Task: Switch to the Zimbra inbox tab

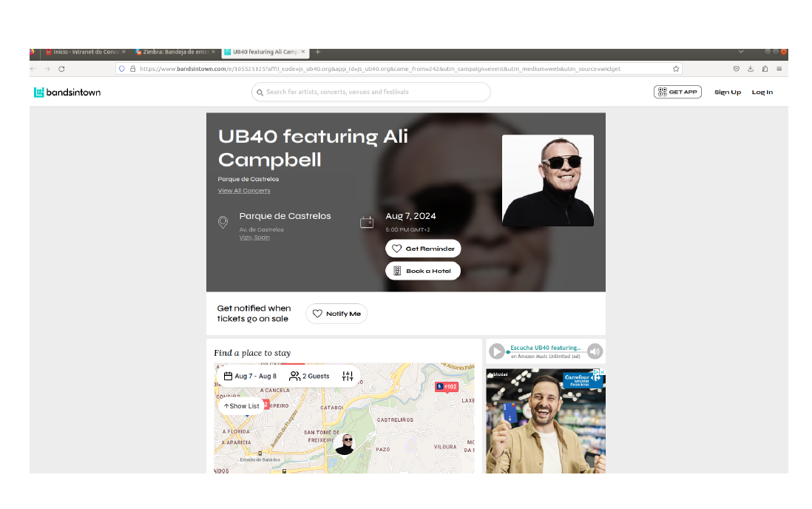Action: [175, 52]
